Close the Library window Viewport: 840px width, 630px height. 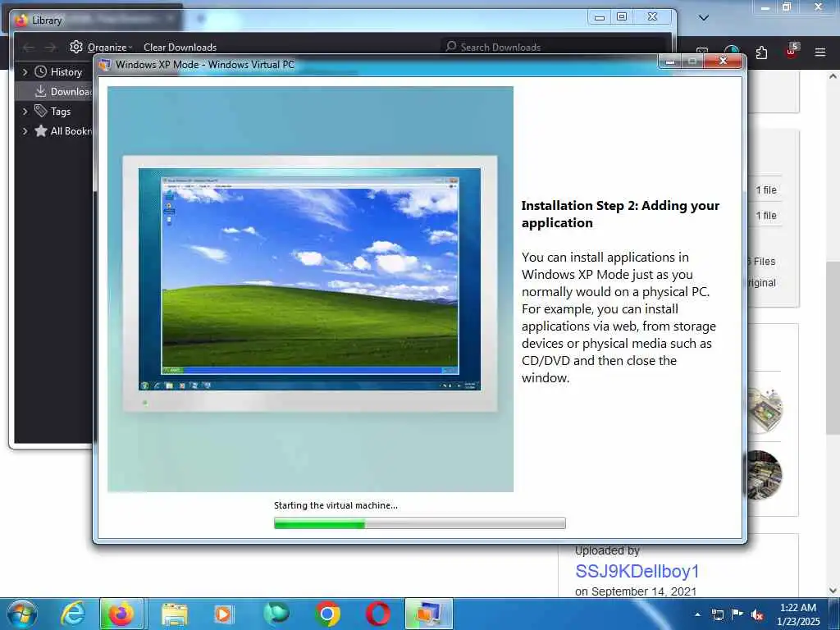pos(652,17)
